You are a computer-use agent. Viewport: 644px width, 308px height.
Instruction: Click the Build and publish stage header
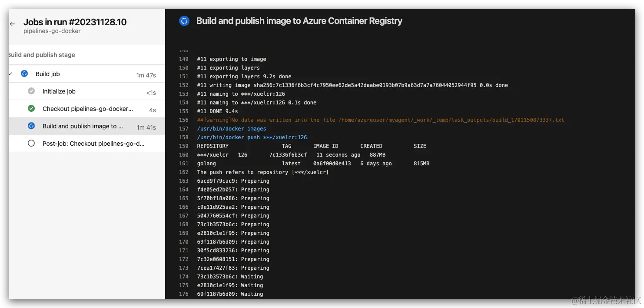tap(42, 55)
